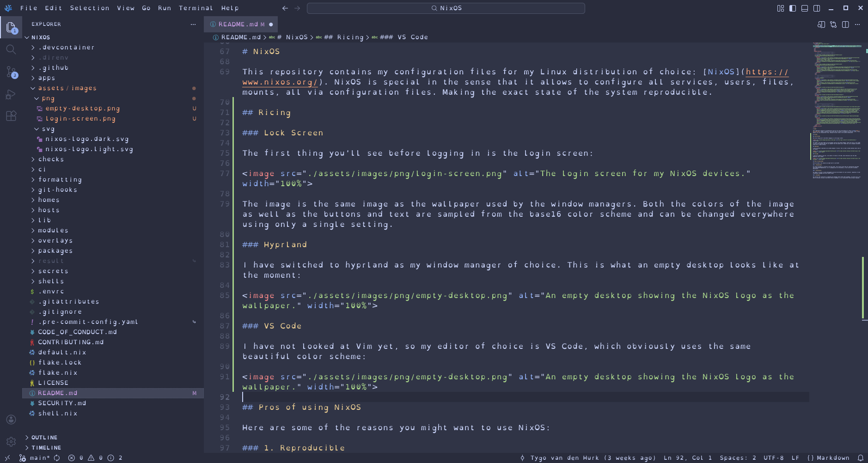Toggle the secondary side bar

tap(817, 8)
